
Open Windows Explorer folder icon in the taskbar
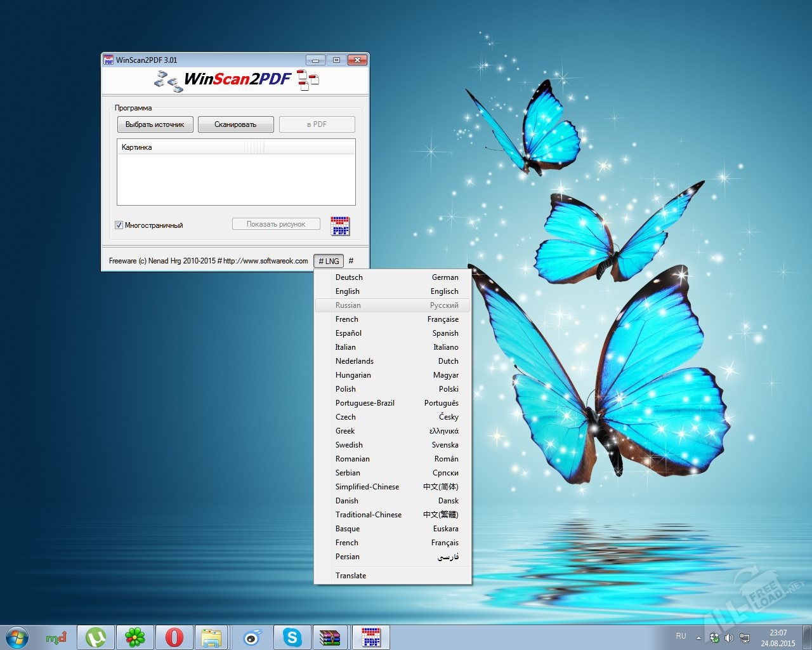pyautogui.click(x=212, y=637)
